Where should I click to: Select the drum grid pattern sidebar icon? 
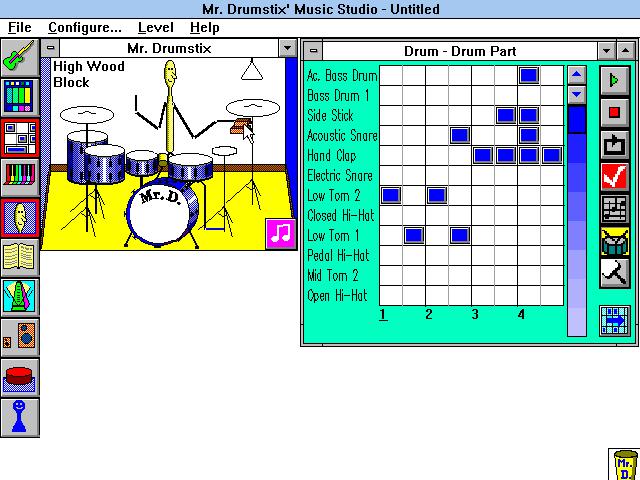[x=20, y=138]
